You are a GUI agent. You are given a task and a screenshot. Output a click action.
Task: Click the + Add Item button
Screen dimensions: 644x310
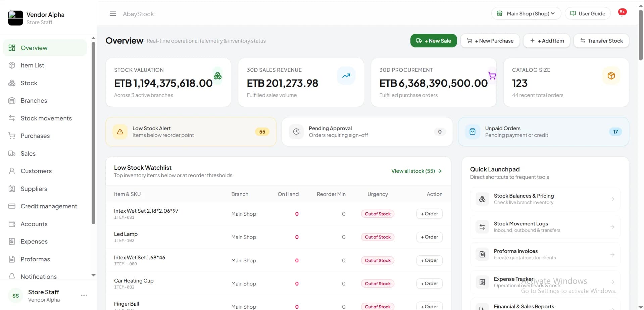coord(547,41)
